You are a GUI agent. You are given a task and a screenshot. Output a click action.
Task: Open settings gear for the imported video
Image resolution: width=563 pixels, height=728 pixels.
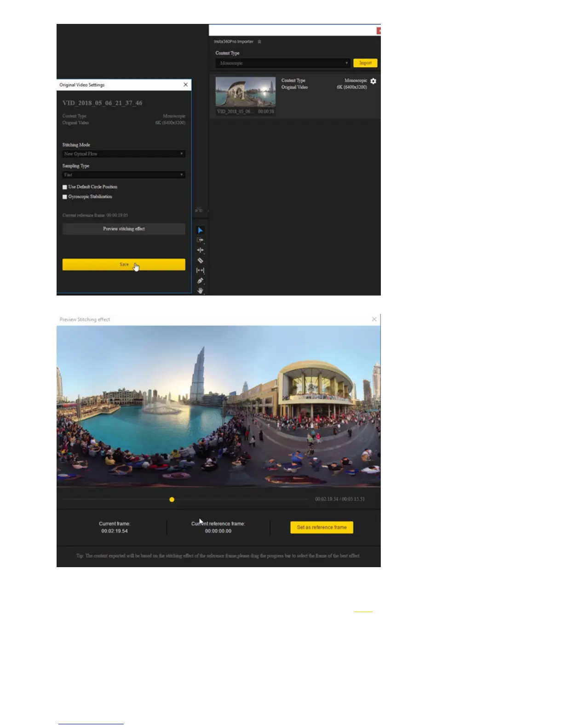(373, 81)
